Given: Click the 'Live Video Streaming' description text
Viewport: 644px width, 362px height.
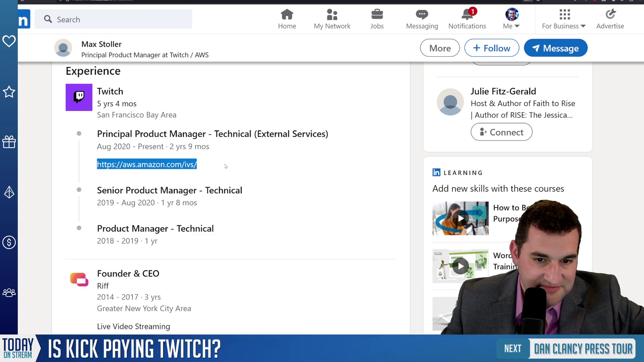Looking at the screenshot, I should click(133, 326).
